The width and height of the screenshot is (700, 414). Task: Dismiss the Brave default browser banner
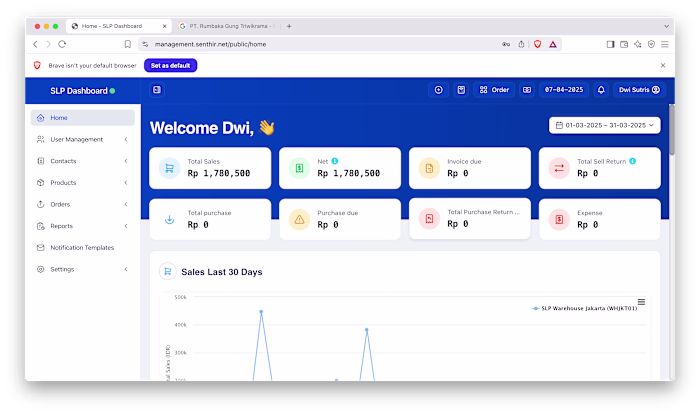663,66
